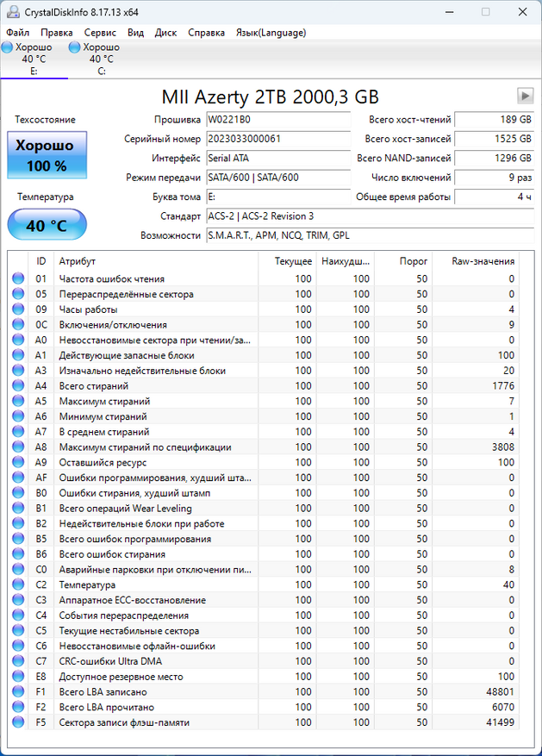542x756 pixels.
Task: Click the Возможности field with S.M.A.R.T.
Action: [370, 235]
